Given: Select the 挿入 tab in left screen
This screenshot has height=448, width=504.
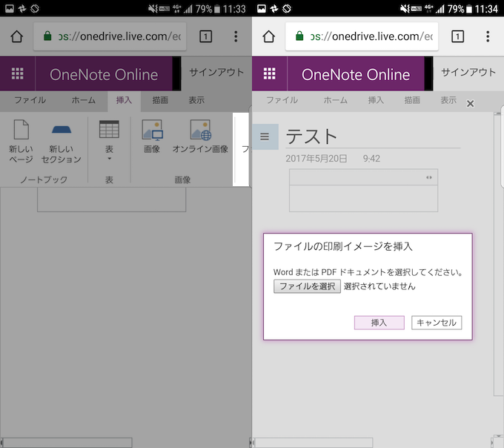Looking at the screenshot, I should 124,100.
